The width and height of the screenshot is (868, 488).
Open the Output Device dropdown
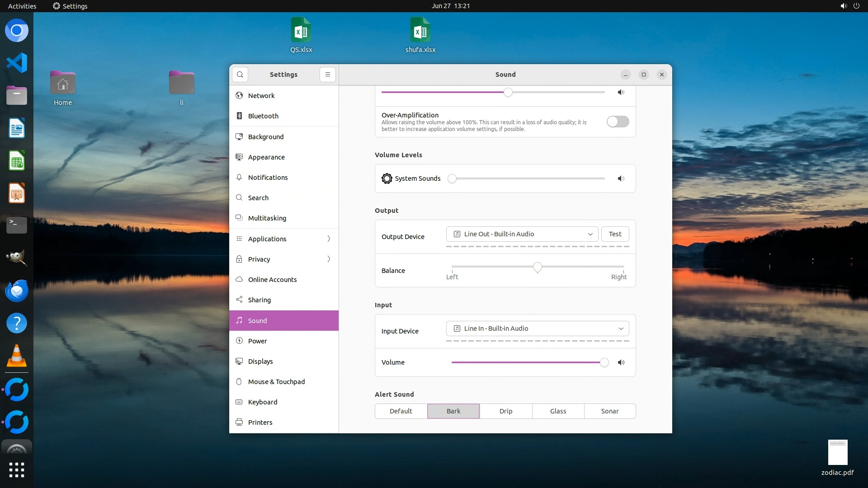(522, 234)
